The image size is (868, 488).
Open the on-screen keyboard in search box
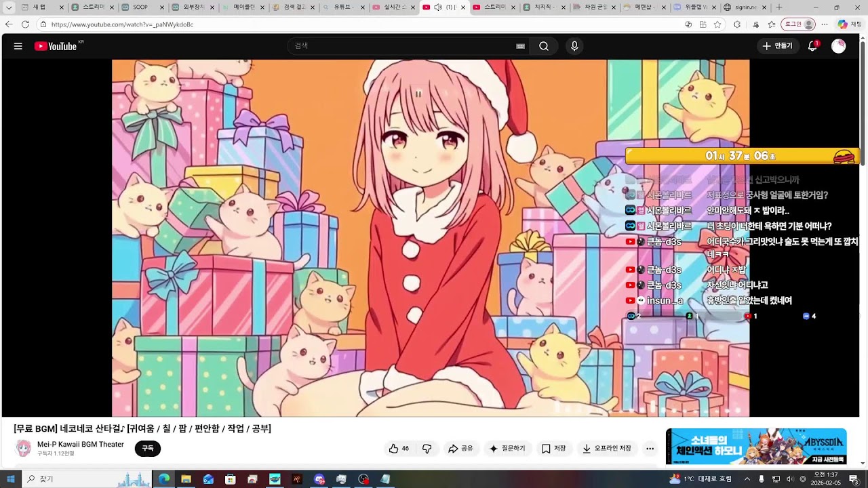tap(520, 46)
